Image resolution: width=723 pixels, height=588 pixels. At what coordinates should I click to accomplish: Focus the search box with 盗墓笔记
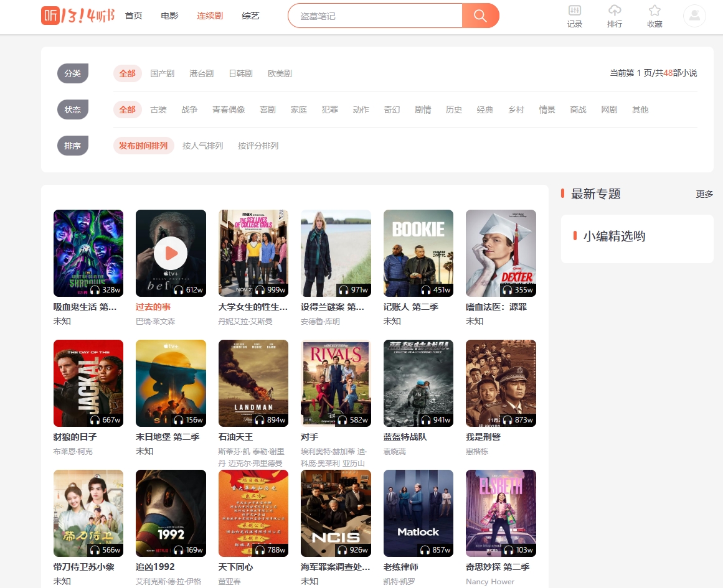coord(375,16)
